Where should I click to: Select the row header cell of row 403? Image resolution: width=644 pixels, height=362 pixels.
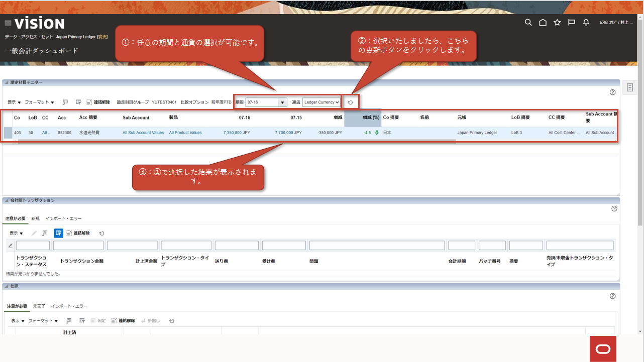click(x=8, y=133)
